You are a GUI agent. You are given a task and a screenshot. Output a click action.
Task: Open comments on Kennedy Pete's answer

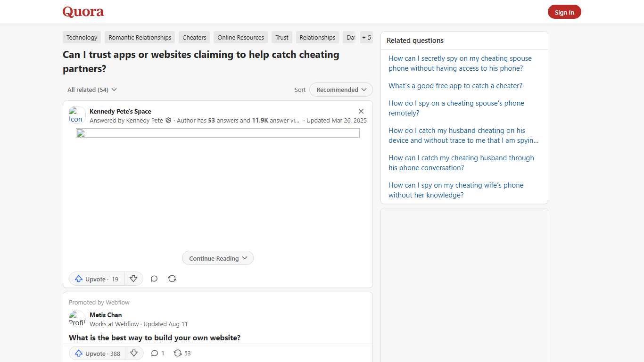point(154,279)
